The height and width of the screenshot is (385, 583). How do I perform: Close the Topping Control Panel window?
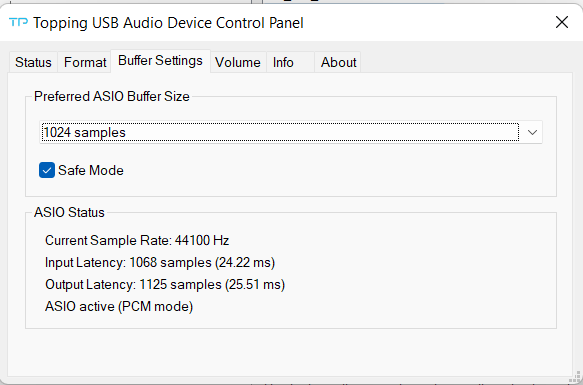tap(561, 22)
